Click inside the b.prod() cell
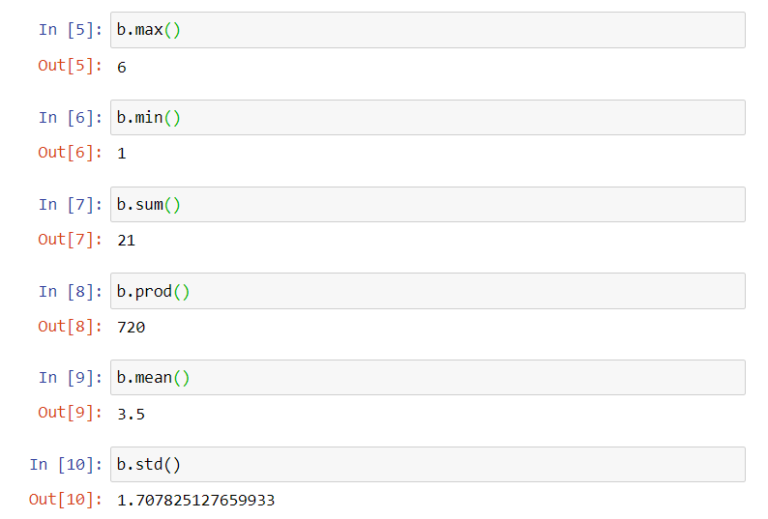 [x=428, y=291]
